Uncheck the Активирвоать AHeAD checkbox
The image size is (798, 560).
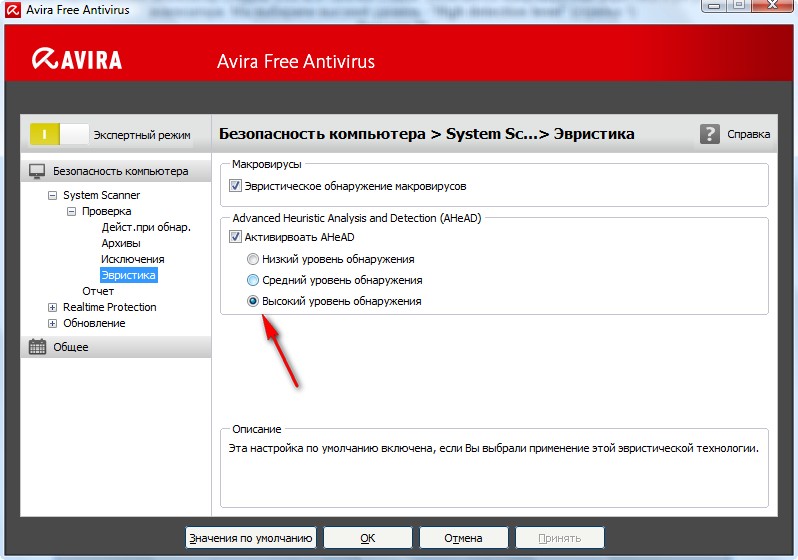(235, 237)
